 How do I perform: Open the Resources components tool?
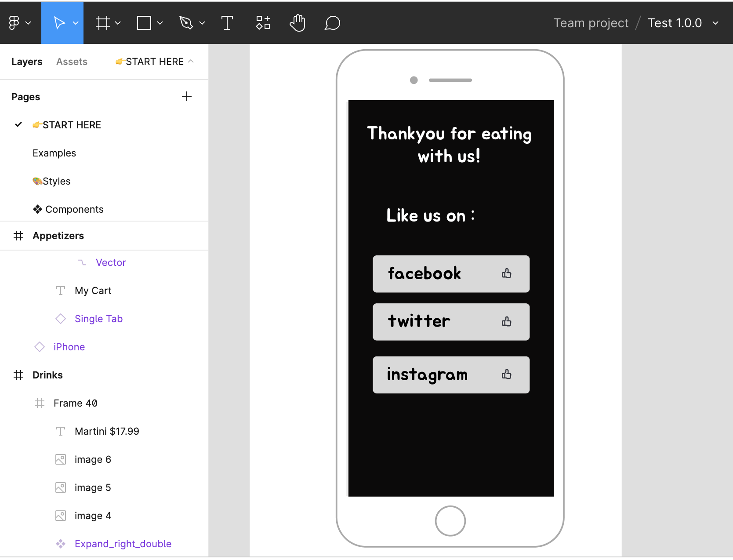click(263, 23)
